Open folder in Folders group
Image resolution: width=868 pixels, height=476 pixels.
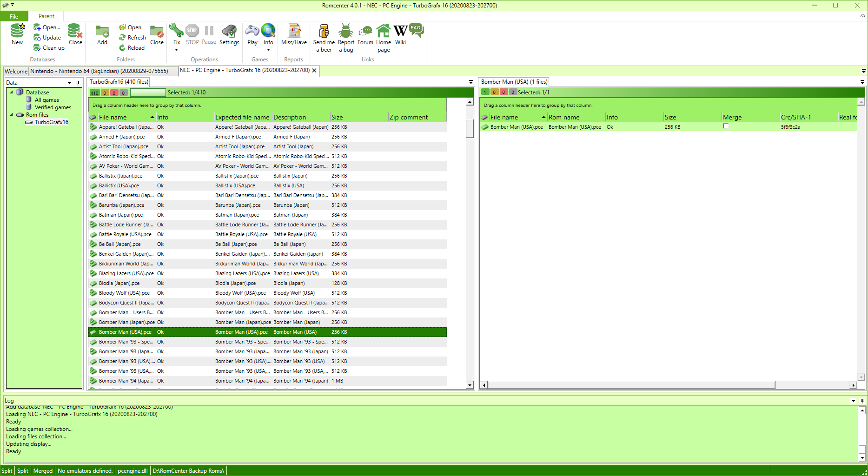pos(130,27)
